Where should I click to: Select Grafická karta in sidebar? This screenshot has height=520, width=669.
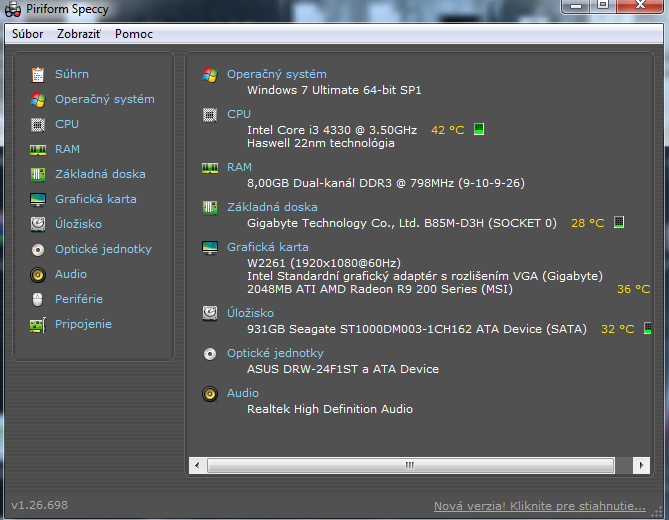pos(96,199)
